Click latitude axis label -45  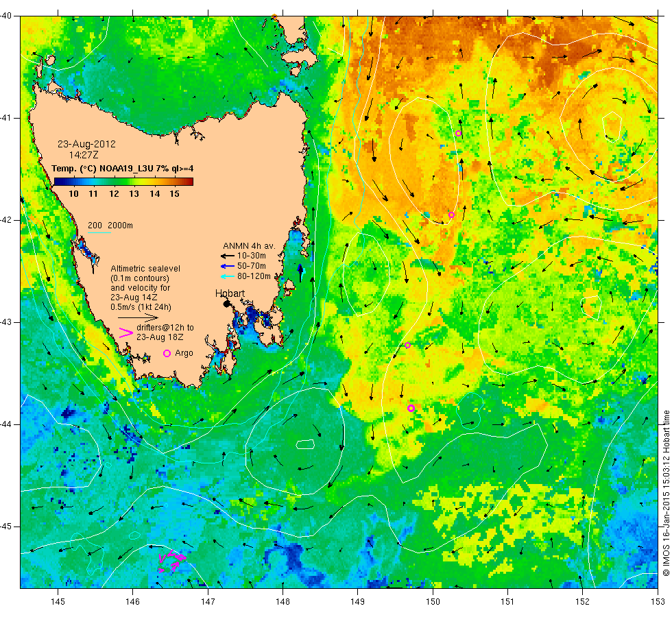click(6, 527)
